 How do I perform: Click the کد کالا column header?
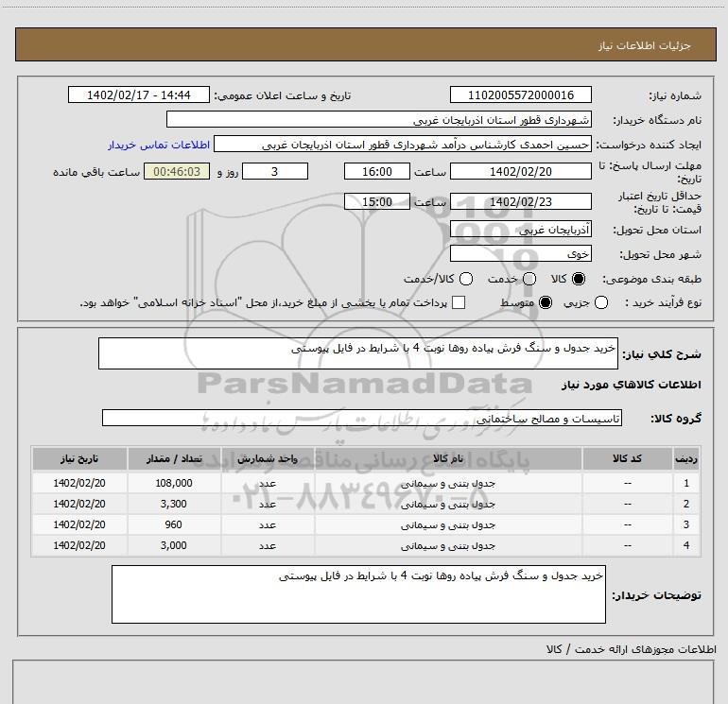pyautogui.click(x=627, y=459)
